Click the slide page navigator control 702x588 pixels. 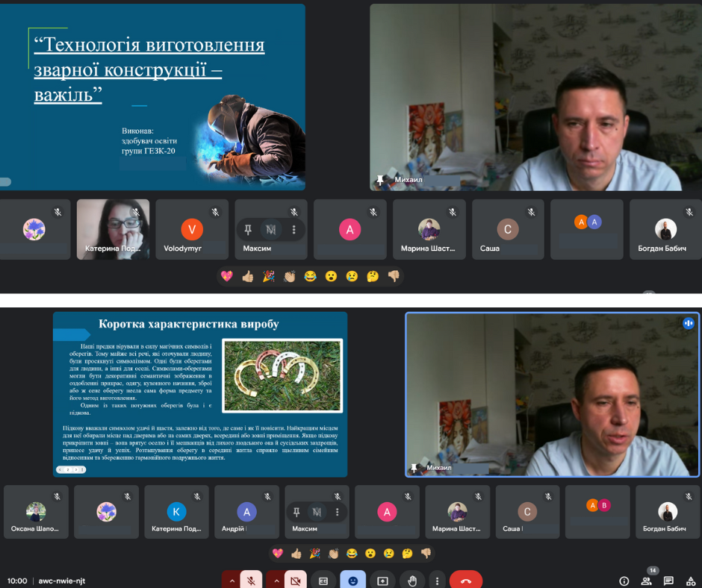[x=71, y=469]
